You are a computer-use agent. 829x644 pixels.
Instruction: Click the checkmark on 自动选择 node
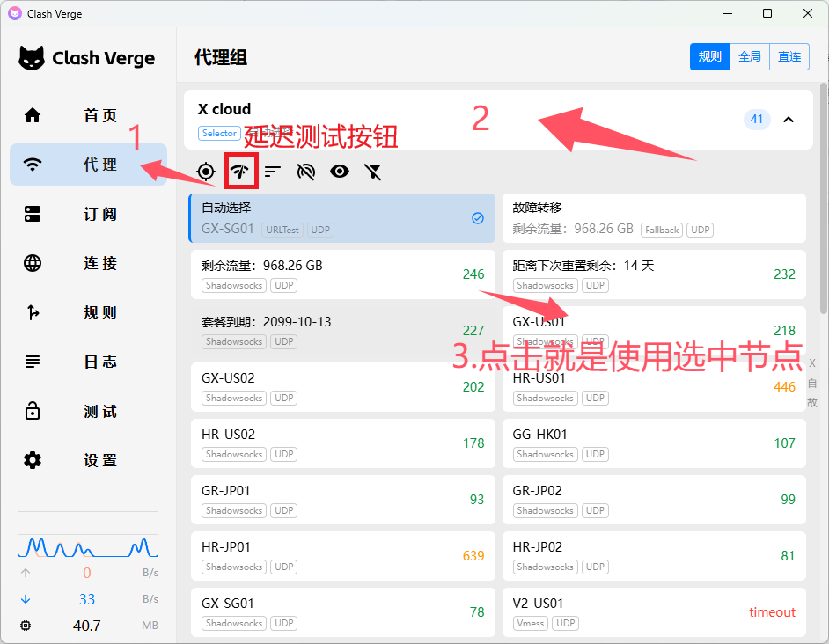[477, 218]
